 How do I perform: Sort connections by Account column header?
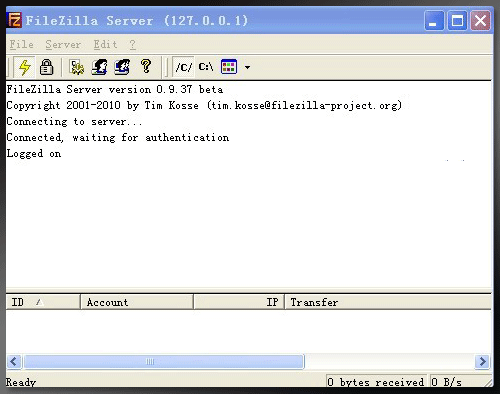coord(137,302)
